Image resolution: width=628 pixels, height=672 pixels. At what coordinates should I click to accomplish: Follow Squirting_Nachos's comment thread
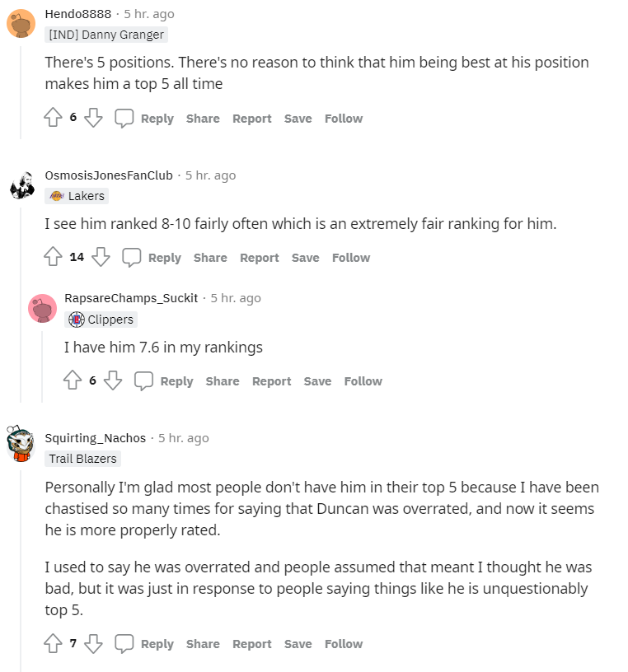pyautogui.click(x=344, y=644)
